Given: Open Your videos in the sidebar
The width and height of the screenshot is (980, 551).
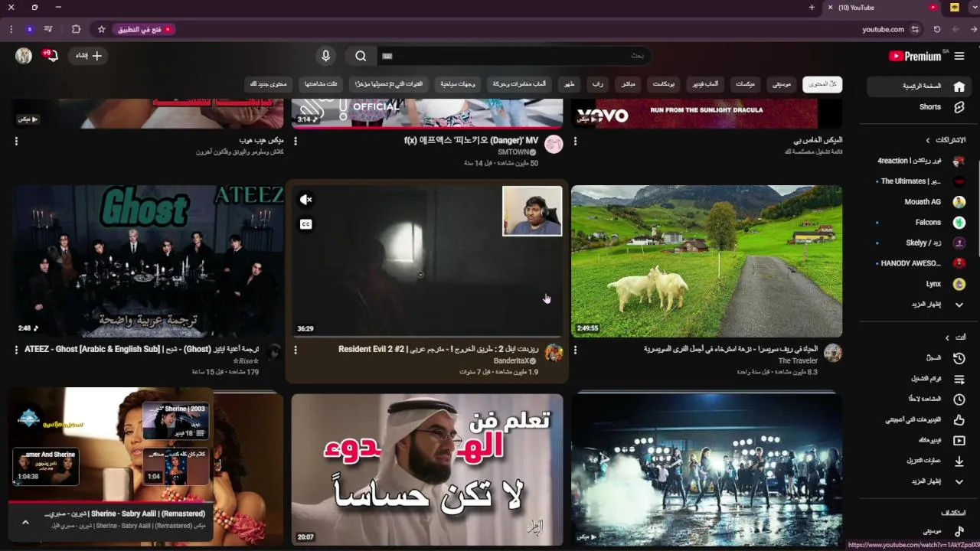Looking at the screenshot, I should coord(917,441).
